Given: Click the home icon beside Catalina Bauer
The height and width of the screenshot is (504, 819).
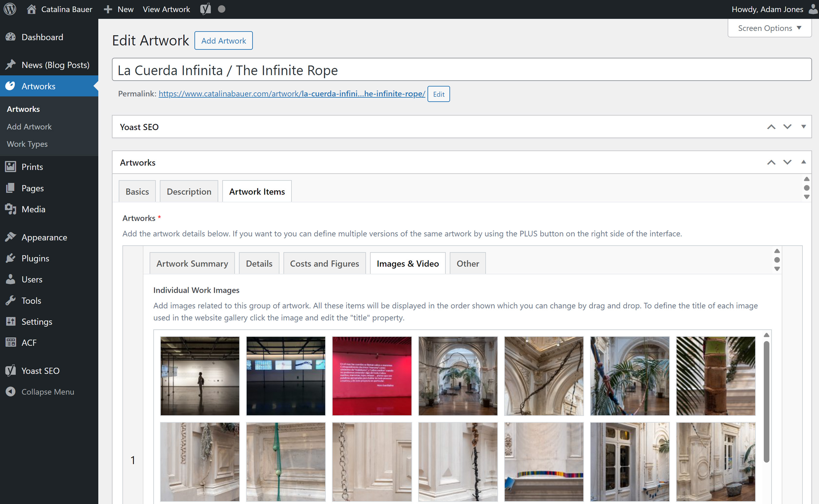Looking at the screenshot, I should [x=32, y=9].
